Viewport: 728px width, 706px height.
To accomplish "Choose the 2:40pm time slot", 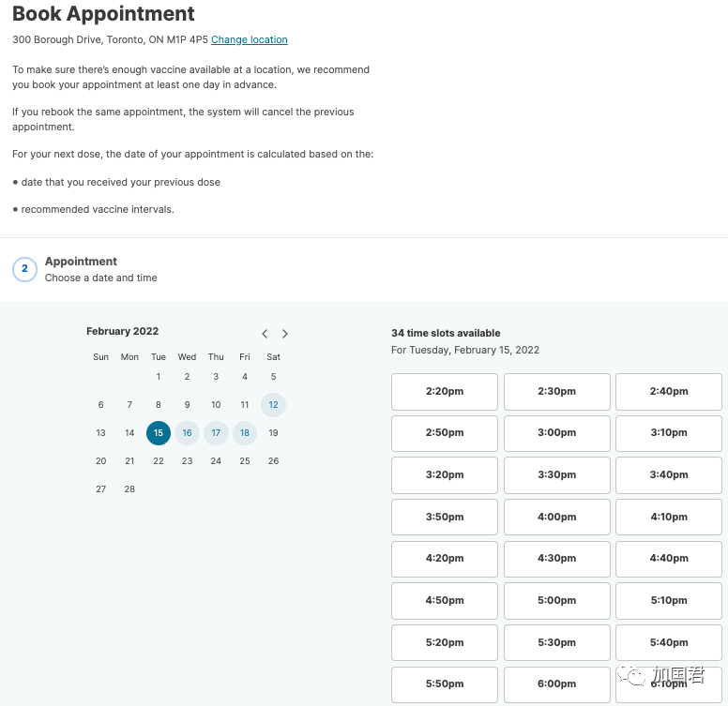I will 668,392.
